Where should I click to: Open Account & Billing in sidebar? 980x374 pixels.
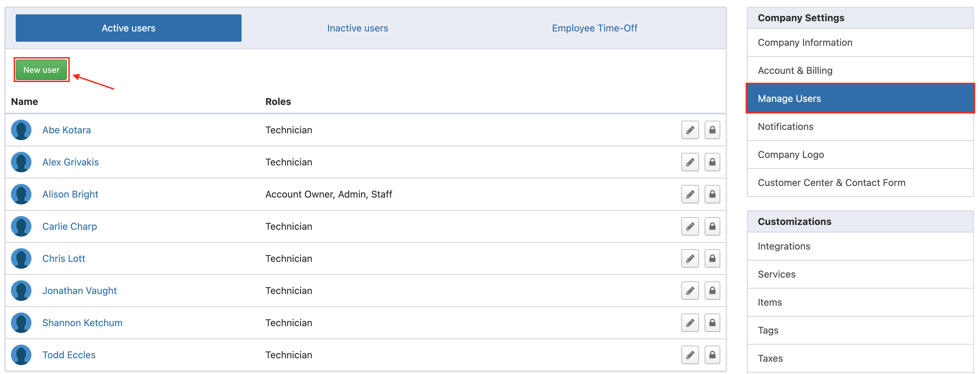click(x=795, y=71)
